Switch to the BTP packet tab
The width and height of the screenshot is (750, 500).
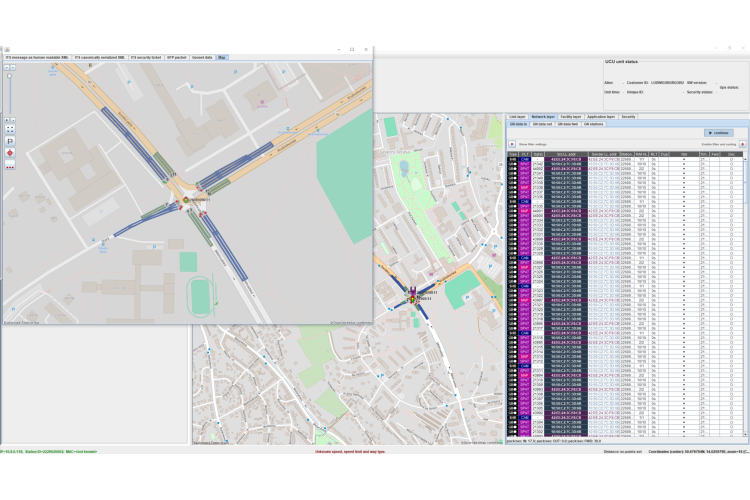176,57
